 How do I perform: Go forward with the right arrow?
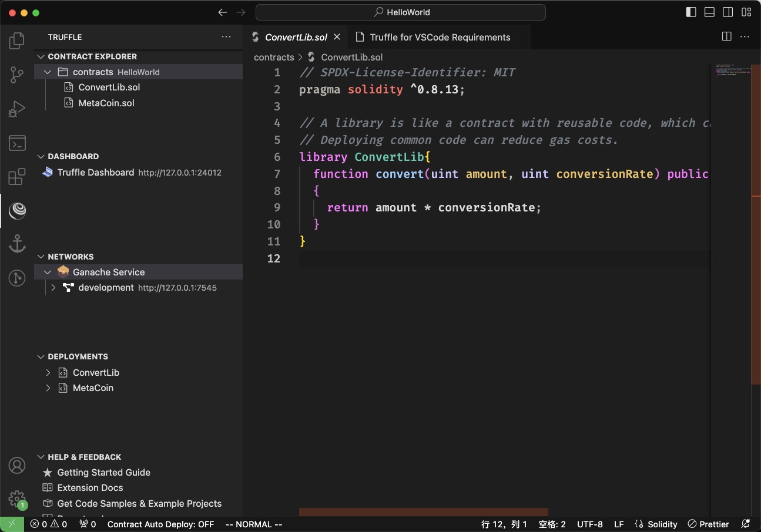pos(241,12)
